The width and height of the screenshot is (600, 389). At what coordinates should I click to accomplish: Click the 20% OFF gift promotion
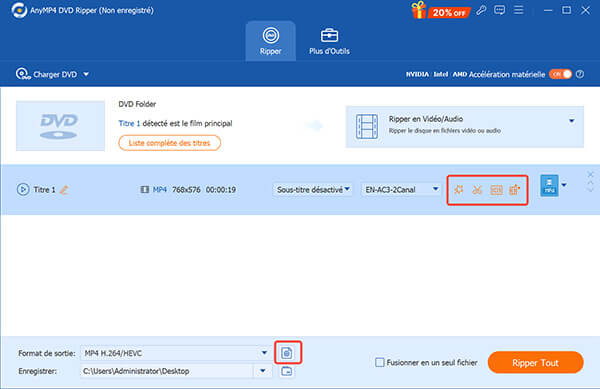[x=440, y=10]
